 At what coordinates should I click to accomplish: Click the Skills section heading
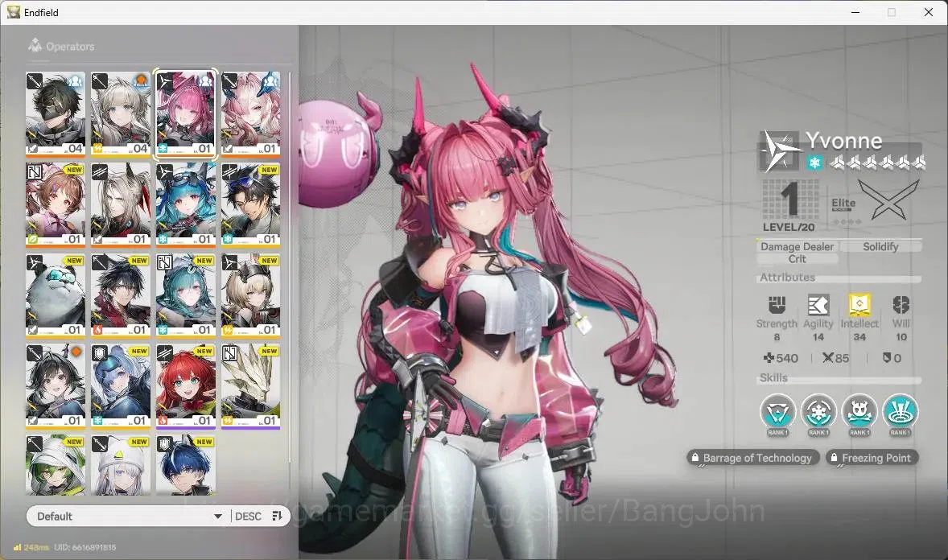pos(773,377)
